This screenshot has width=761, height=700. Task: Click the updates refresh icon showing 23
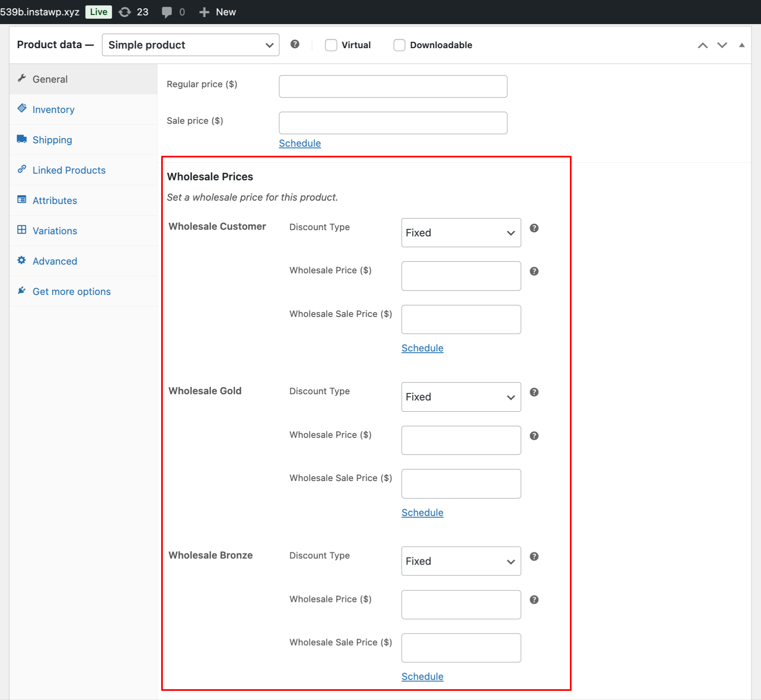(125, 12)
